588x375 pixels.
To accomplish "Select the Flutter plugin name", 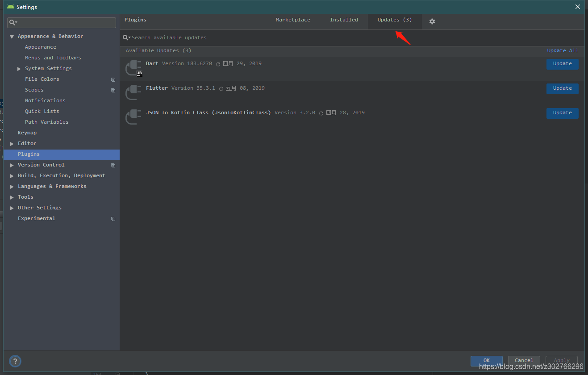I will [x=157, y=88].
